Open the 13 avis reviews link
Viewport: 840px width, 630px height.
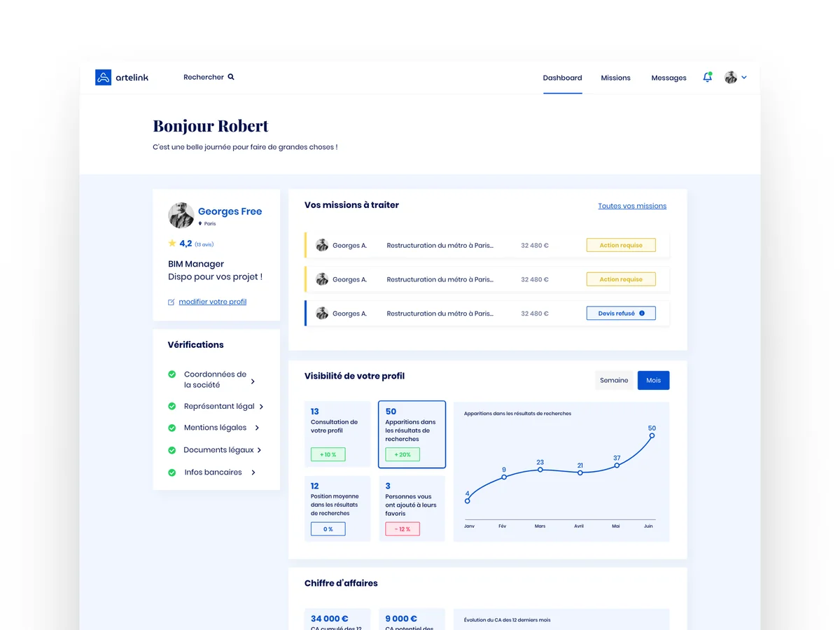(204, 244)
